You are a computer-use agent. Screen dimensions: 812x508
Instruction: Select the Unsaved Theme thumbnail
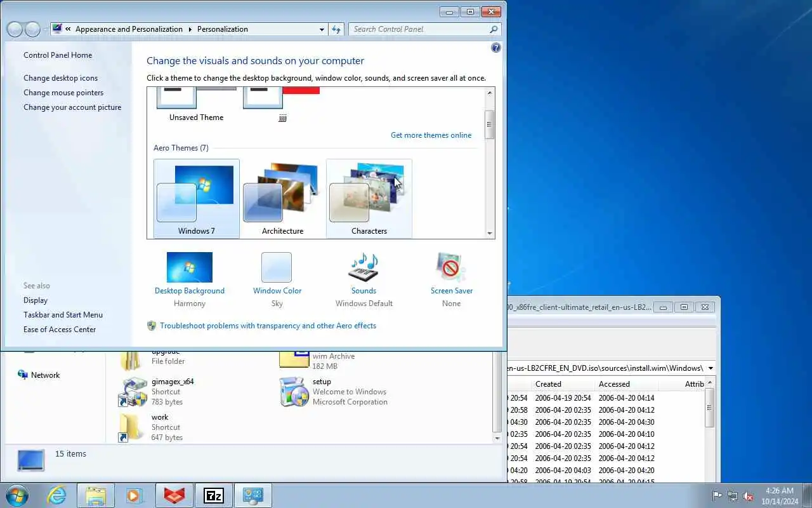tap(197, 105)
